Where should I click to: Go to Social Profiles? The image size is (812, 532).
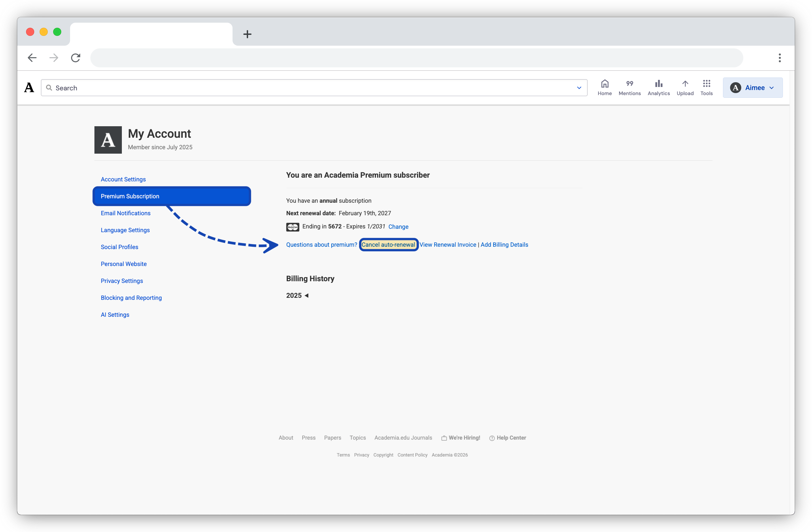119,247
